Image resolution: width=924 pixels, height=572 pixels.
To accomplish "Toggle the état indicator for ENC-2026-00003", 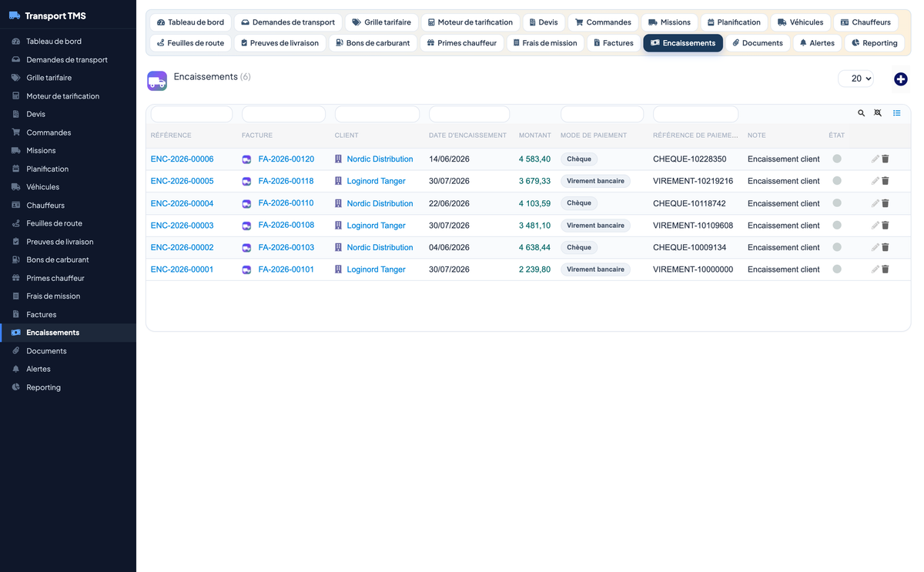I will click(837, 225).
